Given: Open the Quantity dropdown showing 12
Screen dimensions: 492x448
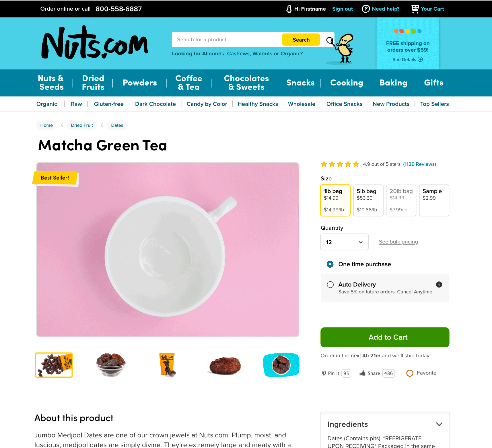Looking at the screenshot, I should 344,242.
